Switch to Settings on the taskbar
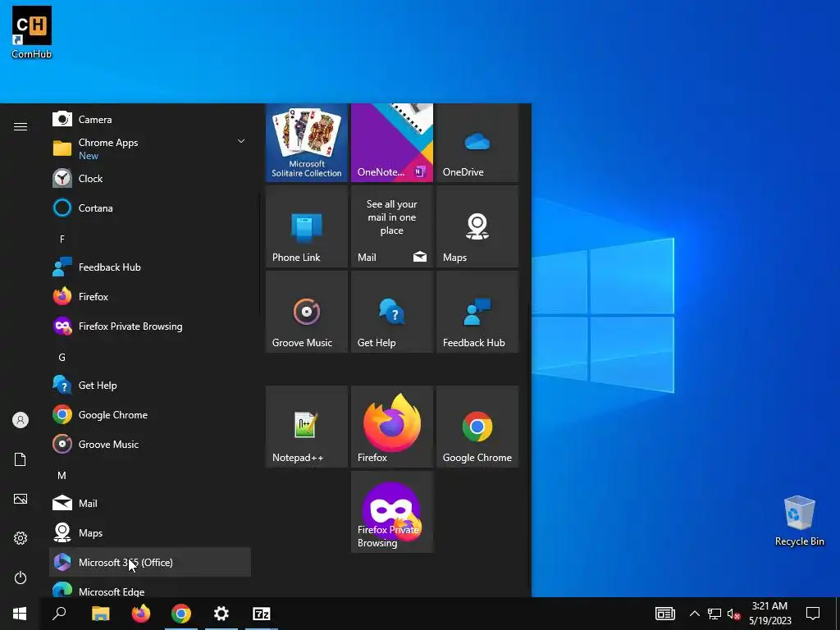The height and width of the screenshot is (630, 840). 221,614
